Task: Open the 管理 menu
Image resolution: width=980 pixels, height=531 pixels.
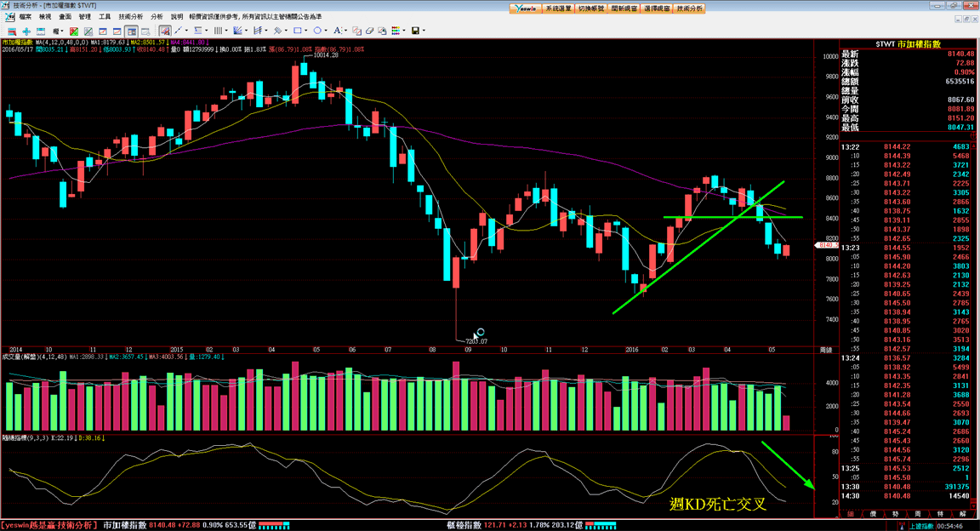Action: point(85,17)
